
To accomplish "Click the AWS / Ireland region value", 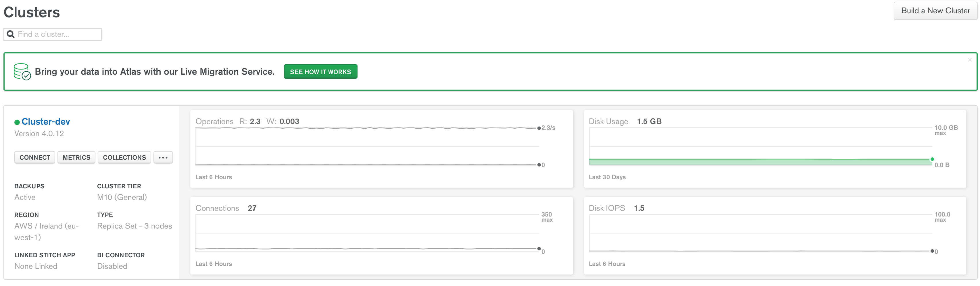I will tap(46, 232).
